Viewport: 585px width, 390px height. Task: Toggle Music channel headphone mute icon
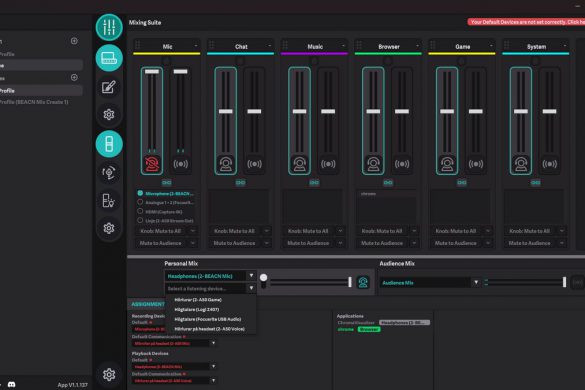pyautogui.click(x=299, y=164)
